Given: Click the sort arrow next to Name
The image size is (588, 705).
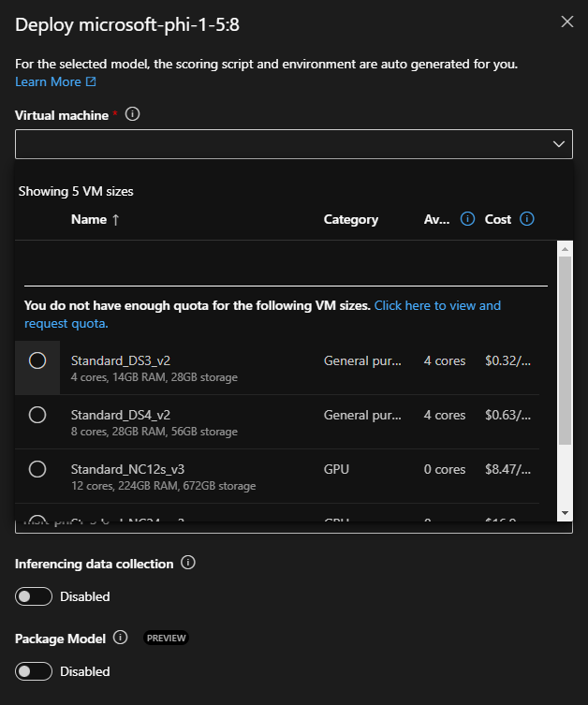Looking at the screenshot, I should point(115,220).
